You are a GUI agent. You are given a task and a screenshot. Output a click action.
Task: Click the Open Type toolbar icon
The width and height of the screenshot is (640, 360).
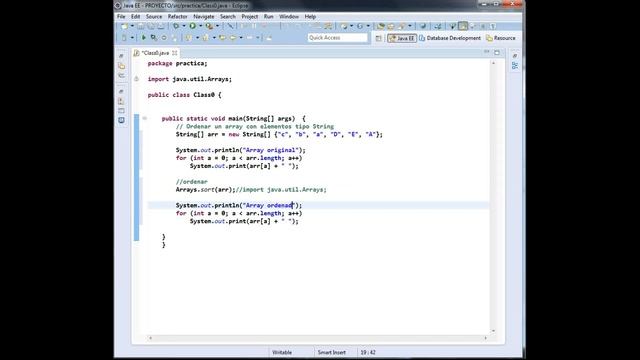tap(381, 26)
